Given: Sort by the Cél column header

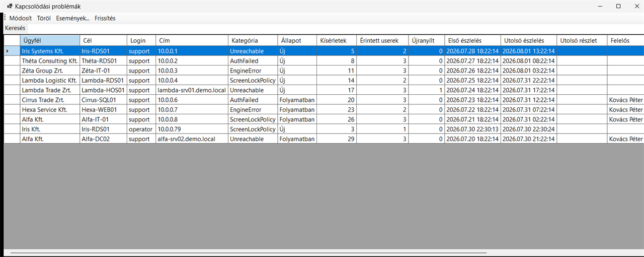Looking at the screenshot, I should pyautogui.click(x=103, y=40).
